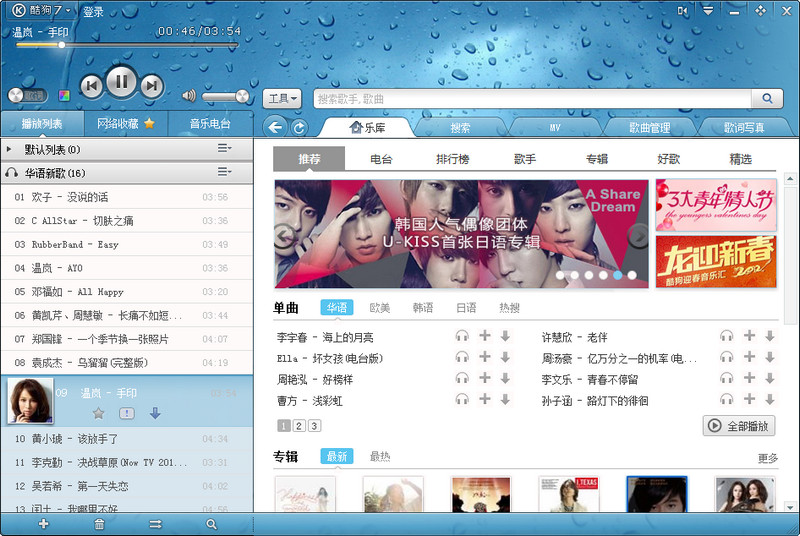Screen dimensions: 800x536
Task: Click the 登录 login link
Action: 93,12
